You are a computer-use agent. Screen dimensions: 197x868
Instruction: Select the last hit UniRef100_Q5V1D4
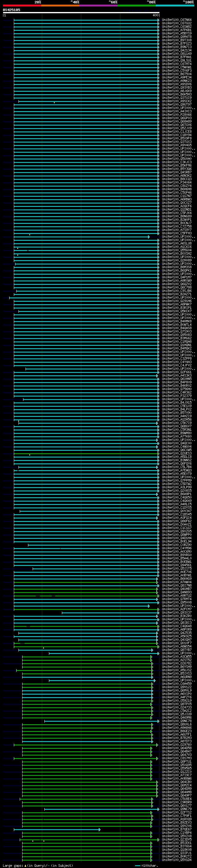point(176,860)
